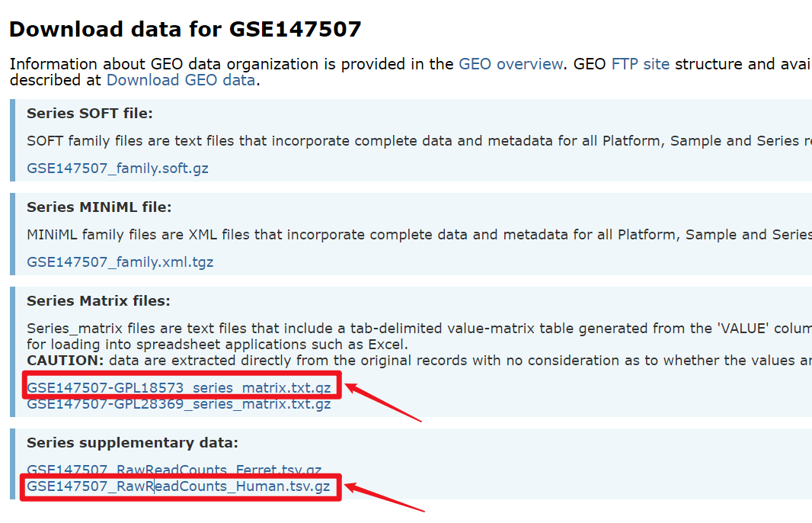Open the GPL28369 series matrix file link

click(179, 404)
